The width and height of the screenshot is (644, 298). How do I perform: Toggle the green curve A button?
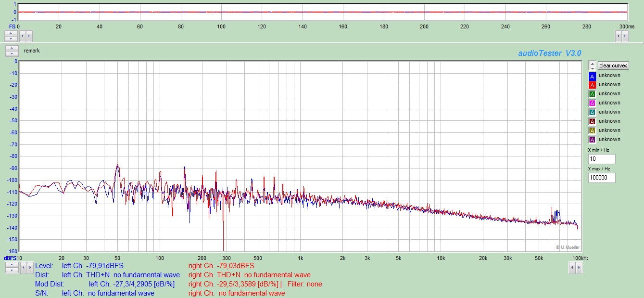coord(592,94)
